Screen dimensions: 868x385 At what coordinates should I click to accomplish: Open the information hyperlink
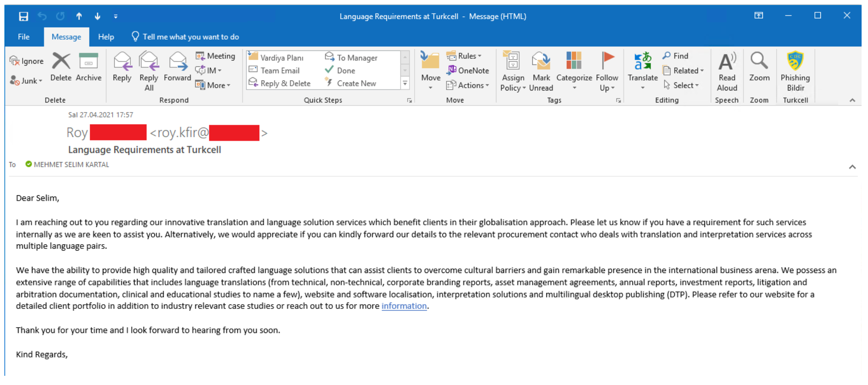point(404,306)
